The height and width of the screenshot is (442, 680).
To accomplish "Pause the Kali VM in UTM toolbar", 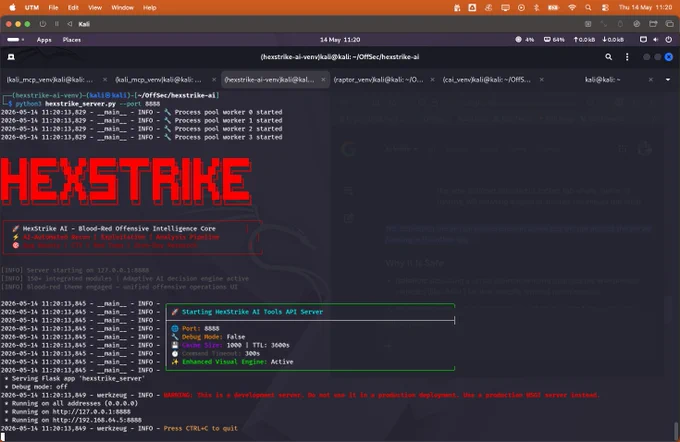I will coord(56,24).
